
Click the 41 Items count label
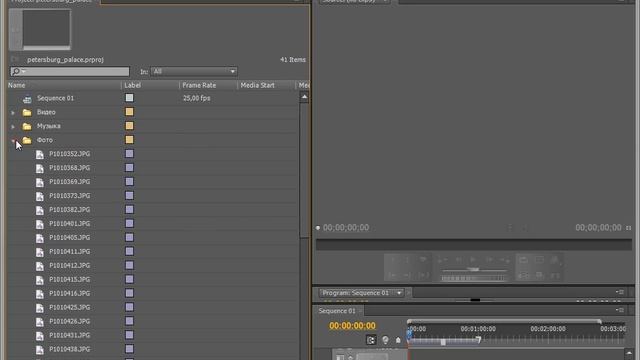[293, 60]
